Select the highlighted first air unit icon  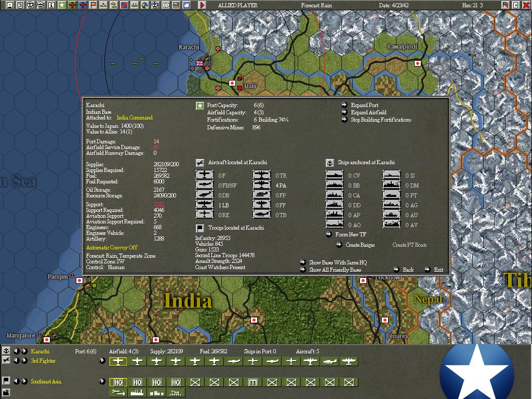[x=118, y=362]
